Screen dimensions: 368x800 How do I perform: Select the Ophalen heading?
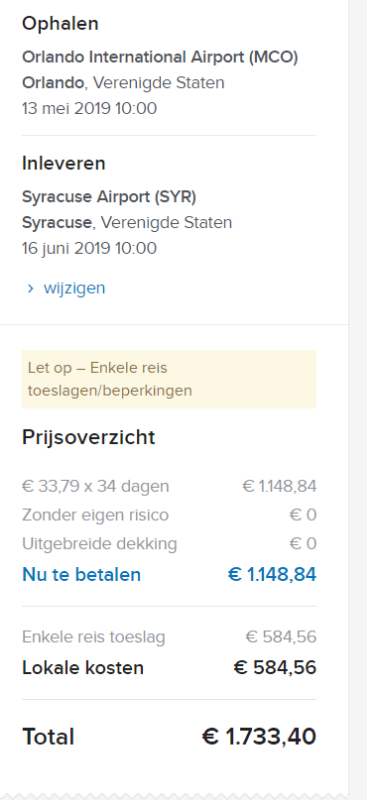click(x=60, y=23)
